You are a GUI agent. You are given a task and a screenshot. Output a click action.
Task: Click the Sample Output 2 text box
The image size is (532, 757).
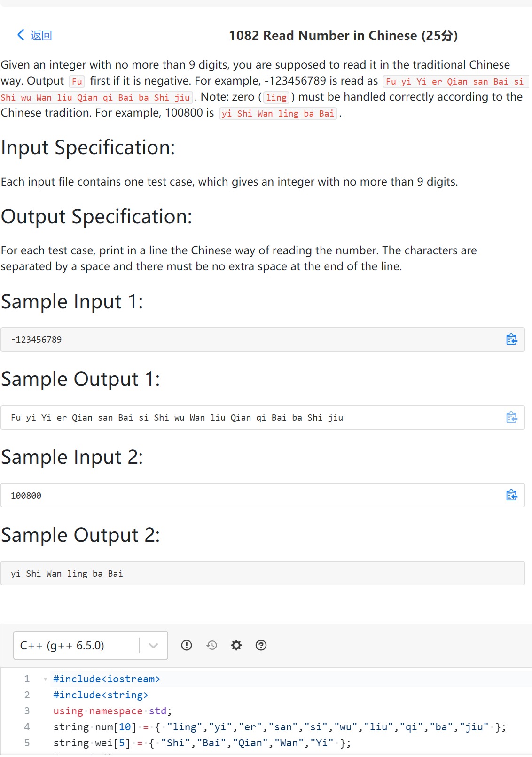[263, 573]
